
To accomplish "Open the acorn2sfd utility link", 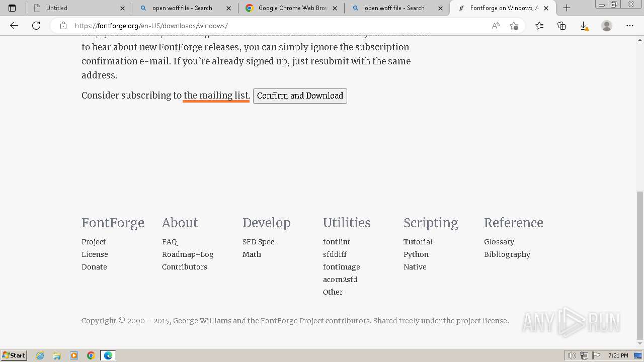I will [340, 280].
